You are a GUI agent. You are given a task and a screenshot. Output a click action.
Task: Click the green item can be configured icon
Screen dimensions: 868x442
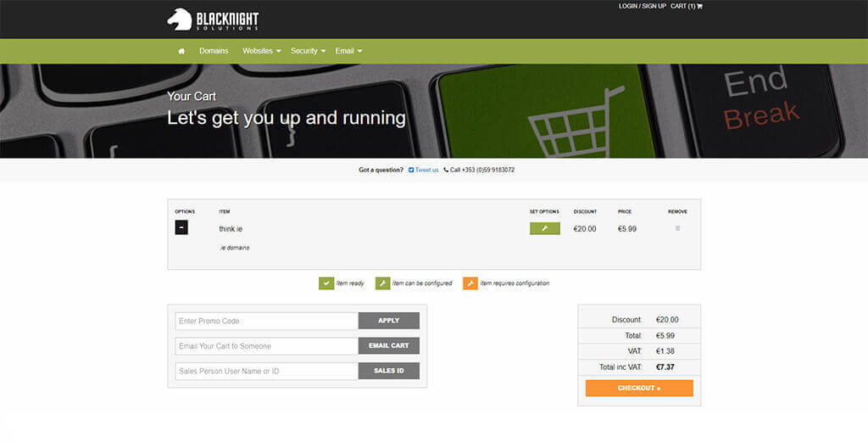click(x=382, y=283)
